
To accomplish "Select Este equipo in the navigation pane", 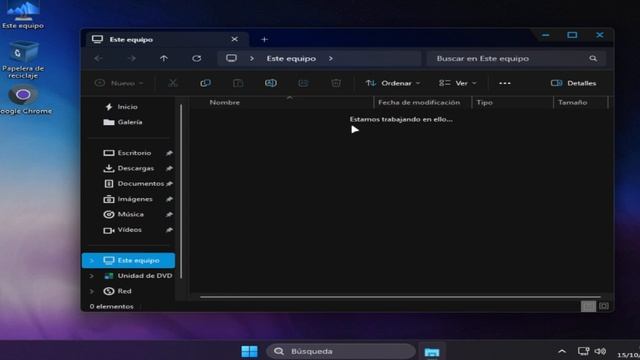I will [129, 260].
